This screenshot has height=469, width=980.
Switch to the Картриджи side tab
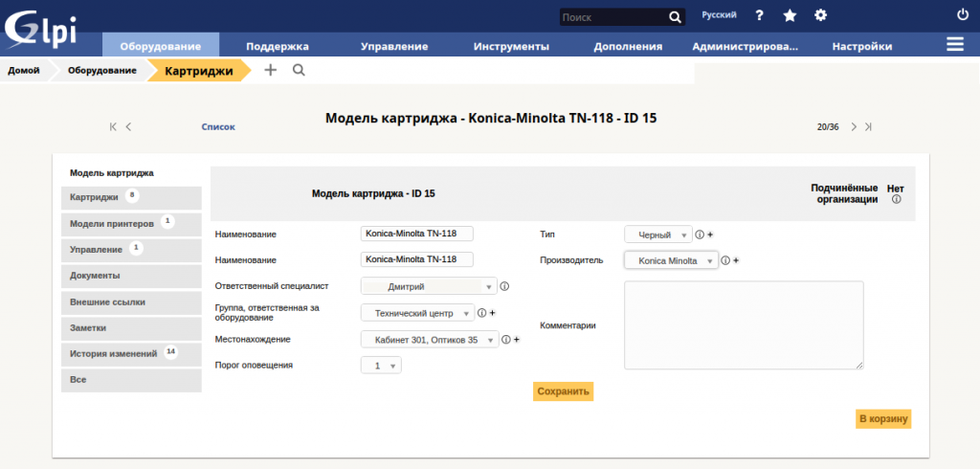tap(131, 197)
